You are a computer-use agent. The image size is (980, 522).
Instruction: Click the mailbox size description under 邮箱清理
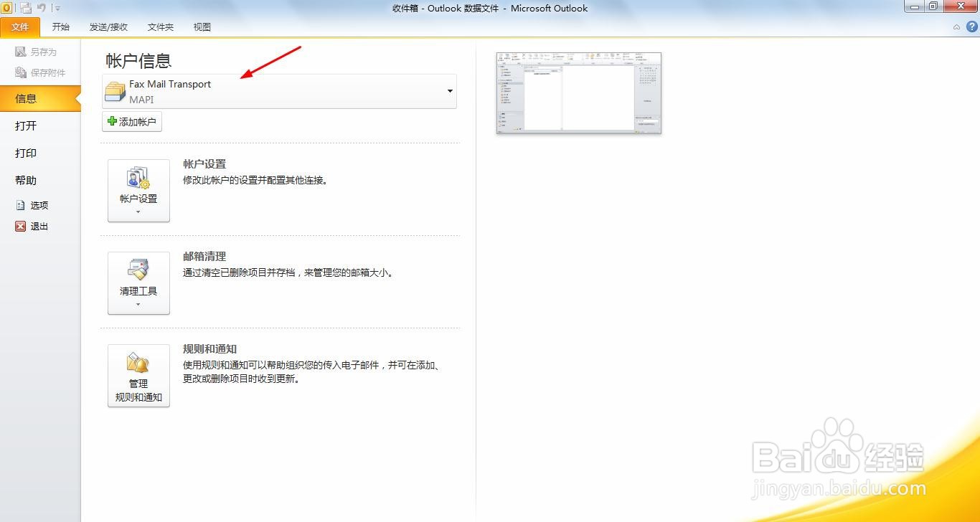pyautogui.click(x=289, y=272)
